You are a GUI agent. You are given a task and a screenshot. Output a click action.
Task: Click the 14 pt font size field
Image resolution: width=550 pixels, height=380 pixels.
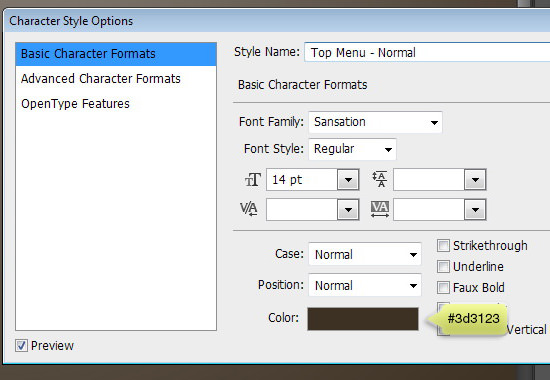(x=302, y=180)
